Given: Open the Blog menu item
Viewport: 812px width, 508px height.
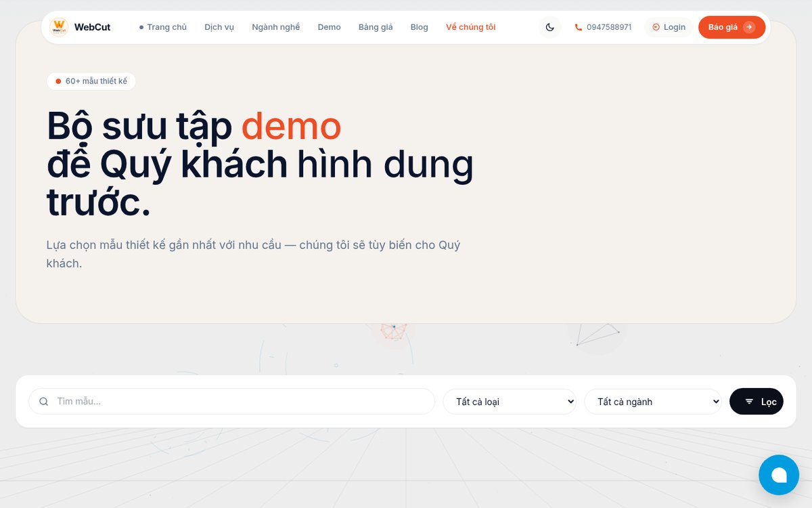Looking at the screenshot, I should pos(420,27).
